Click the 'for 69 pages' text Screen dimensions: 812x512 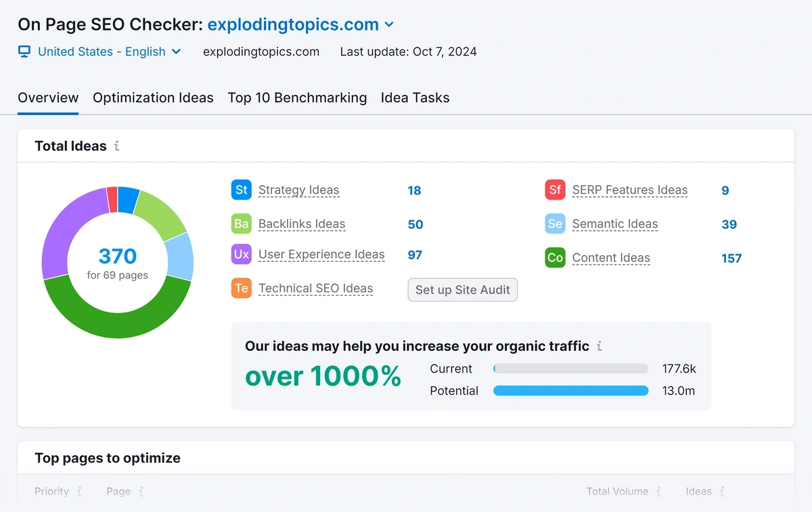(x=118, y=275)
